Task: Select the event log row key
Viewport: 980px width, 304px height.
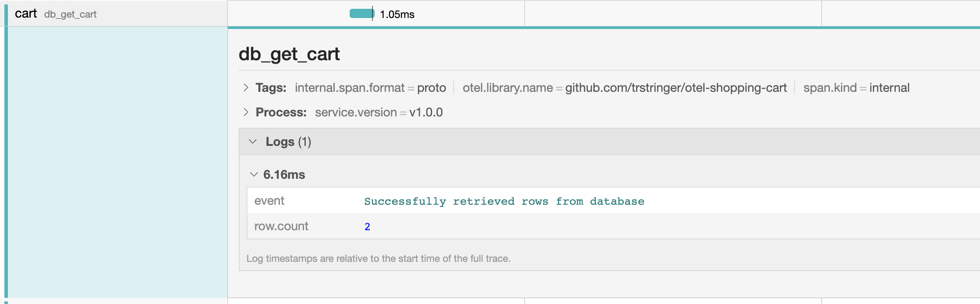Action: tap(269, 201)
